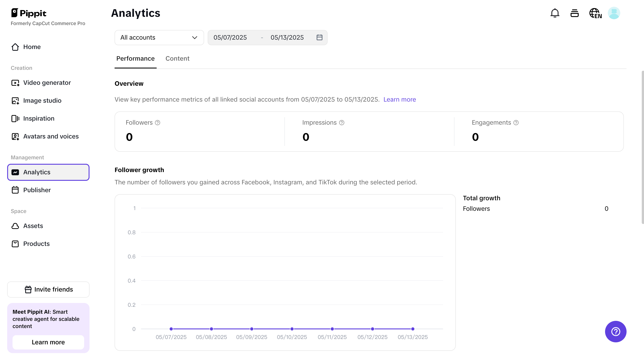Open Learn more about key performance metrics
Screen dimensions: 644x358
[399, 100]
